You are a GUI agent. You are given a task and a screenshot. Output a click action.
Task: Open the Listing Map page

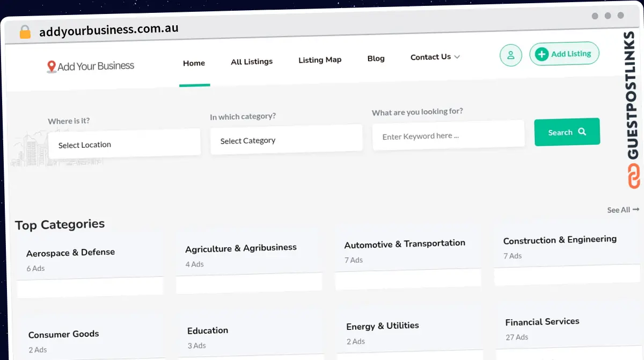tap(320, 60)
